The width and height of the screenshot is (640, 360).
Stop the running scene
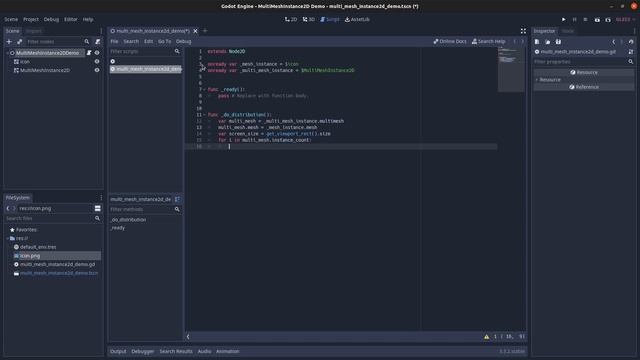click(x=585, y=19)
